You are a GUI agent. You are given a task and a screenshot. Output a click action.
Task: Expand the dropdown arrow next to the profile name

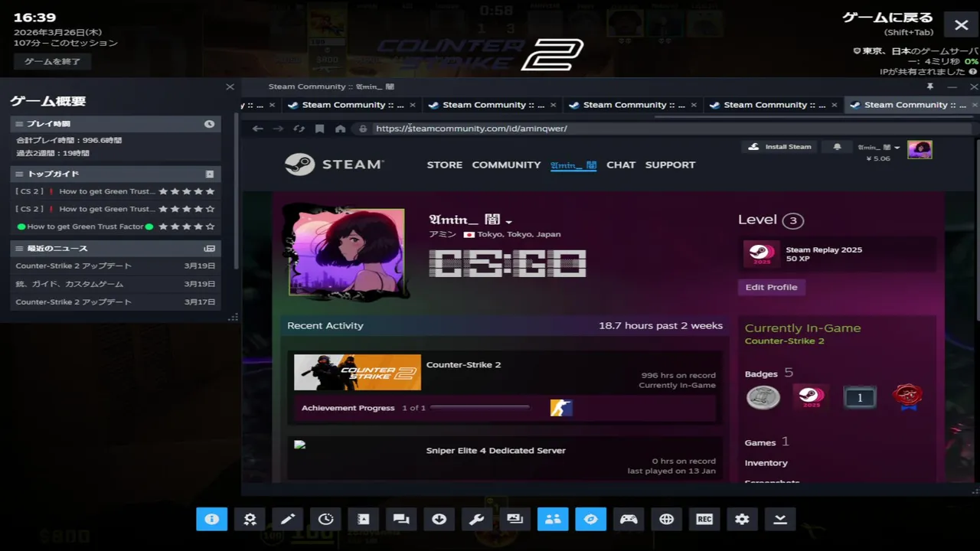[508, 221]
